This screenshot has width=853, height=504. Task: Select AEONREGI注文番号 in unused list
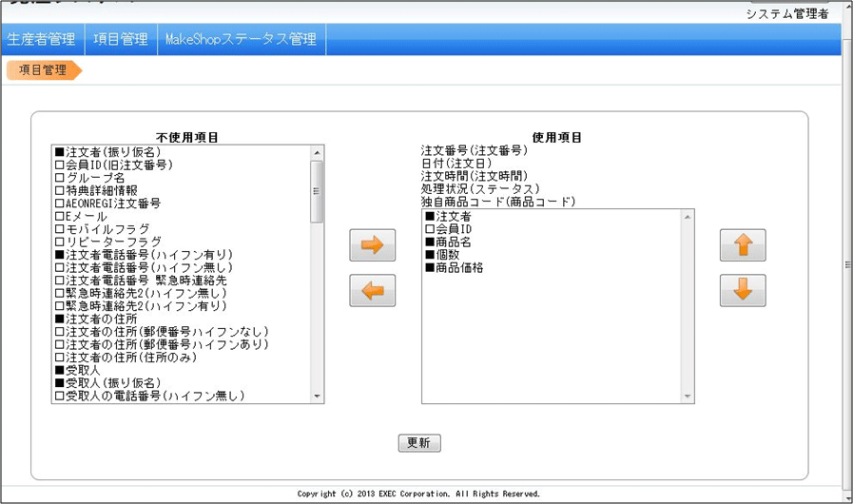click(107, 203)
